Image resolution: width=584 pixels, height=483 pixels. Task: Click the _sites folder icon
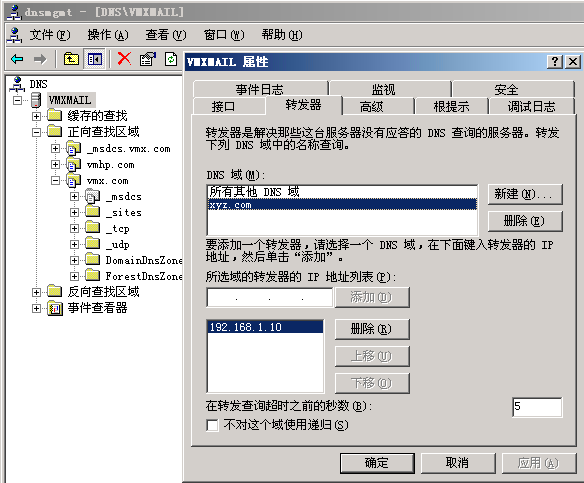[x=93, y=212]
